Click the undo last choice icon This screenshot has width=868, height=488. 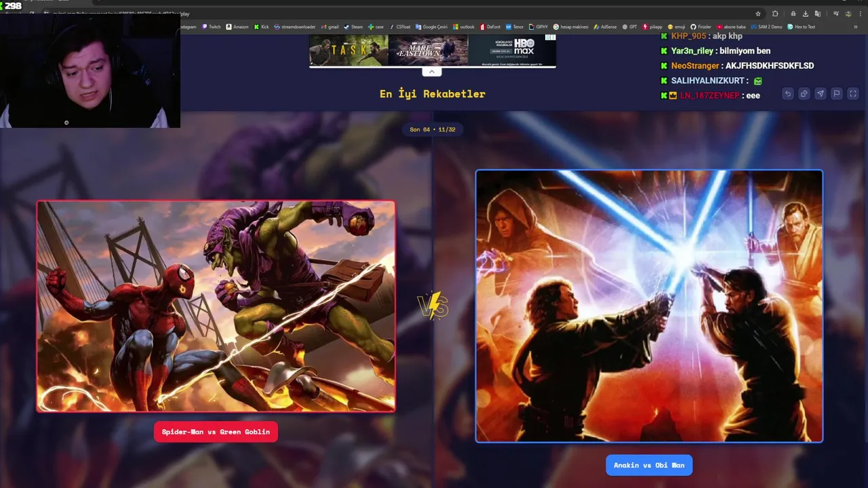(787, 94)
